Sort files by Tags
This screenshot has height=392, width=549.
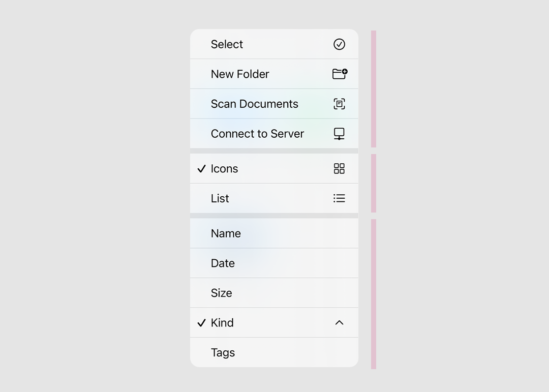pos(223,352)
